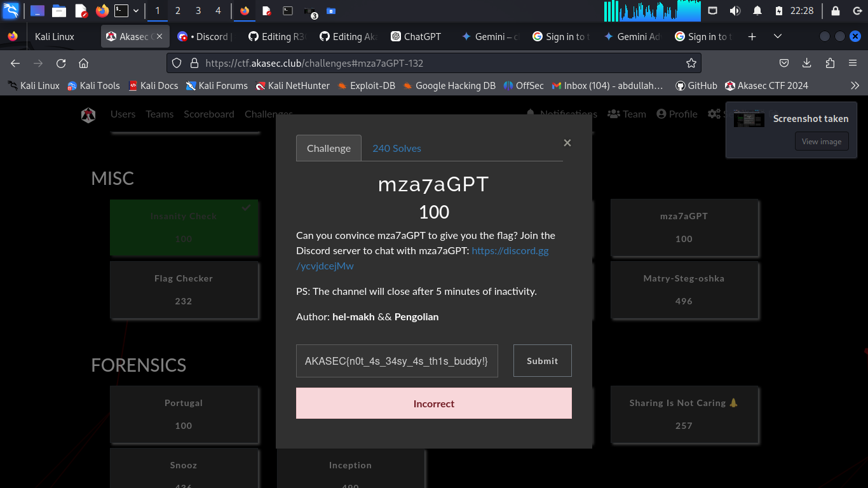Open the Firefox hamburger menu
The width and height of the screenshot is (868, 488).
coord(853,63)
